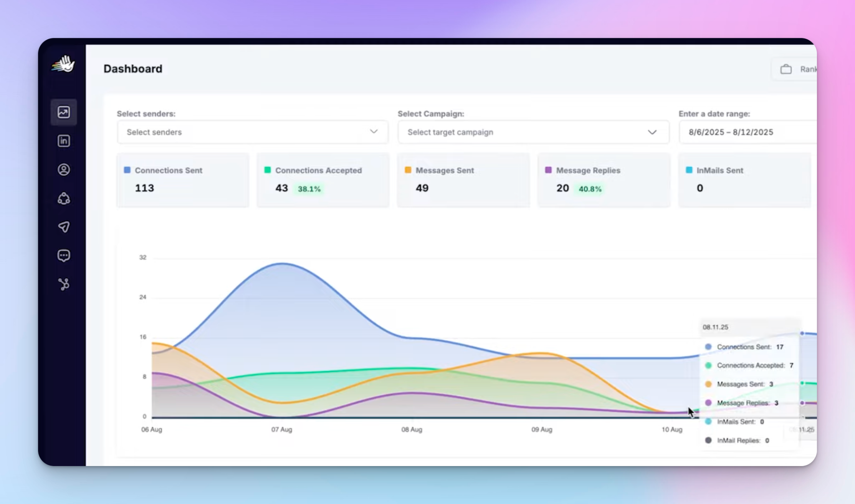
Task: Click the Connections Sent stat card
Action: click(183, 180)
